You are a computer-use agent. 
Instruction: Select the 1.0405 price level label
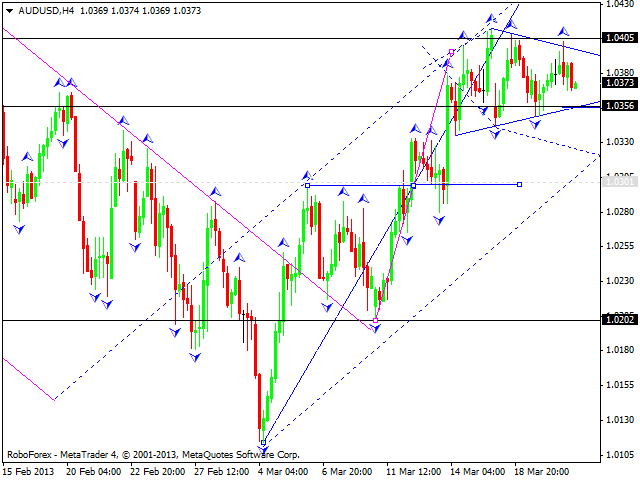(x=621, y=38)
